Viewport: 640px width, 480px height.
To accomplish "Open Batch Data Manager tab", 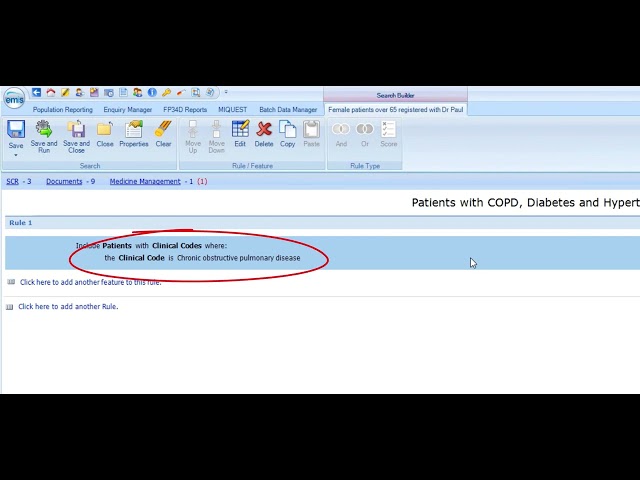I will click(x=288, y=110).
